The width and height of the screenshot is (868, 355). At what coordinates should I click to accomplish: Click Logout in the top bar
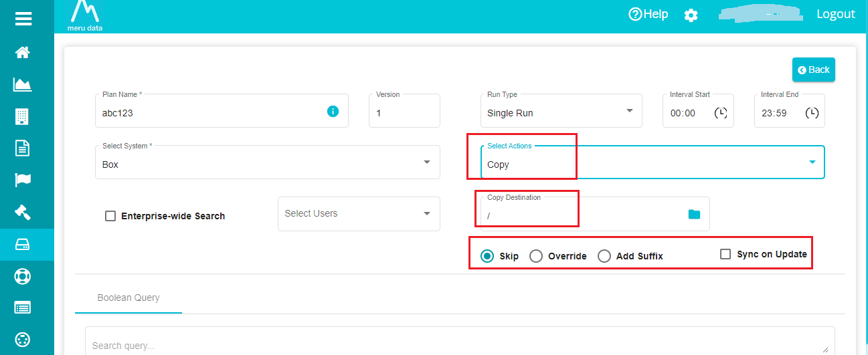tap(836, 14)
